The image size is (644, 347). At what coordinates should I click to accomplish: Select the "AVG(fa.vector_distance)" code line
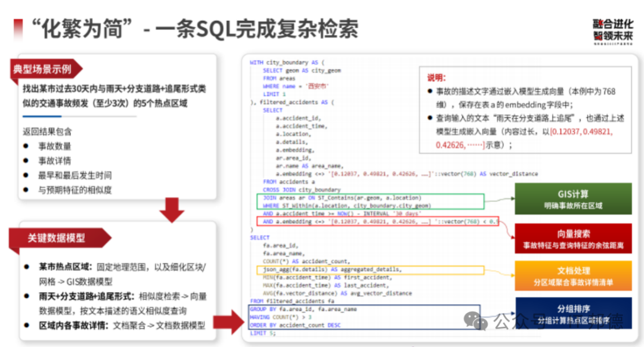[338, 293]
